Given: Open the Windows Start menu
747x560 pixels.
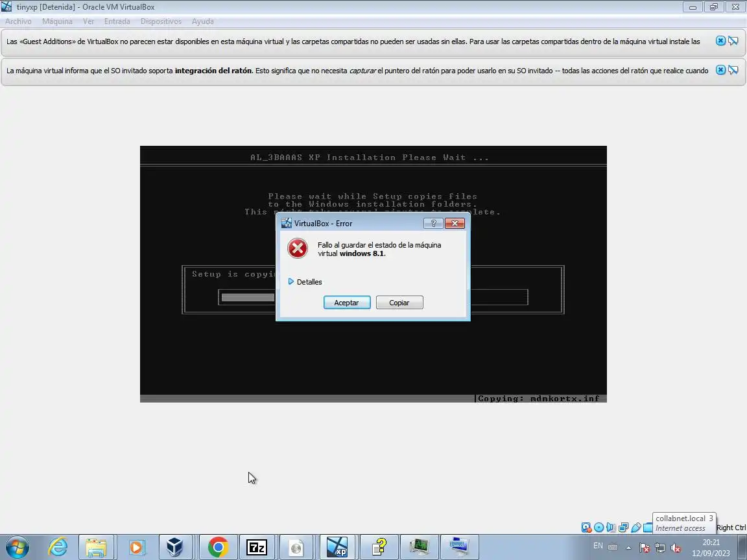Looking at the screenshot, I should pos(18,546).
